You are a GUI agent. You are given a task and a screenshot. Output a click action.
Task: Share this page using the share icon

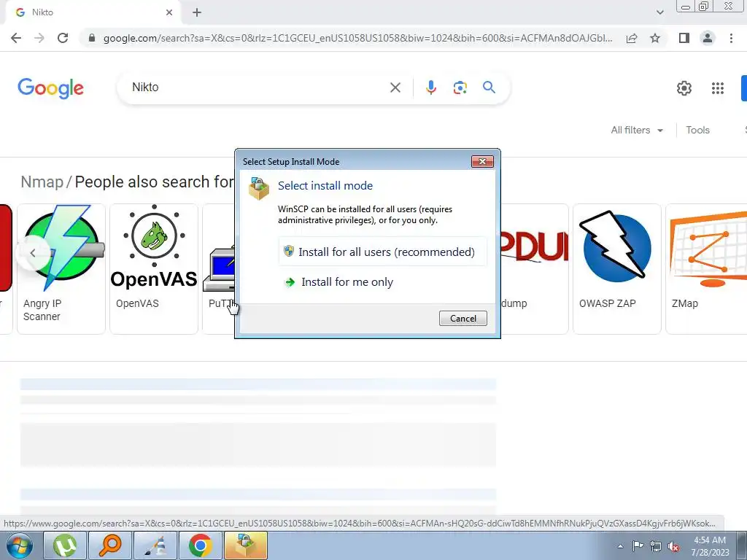coord(632,38)
